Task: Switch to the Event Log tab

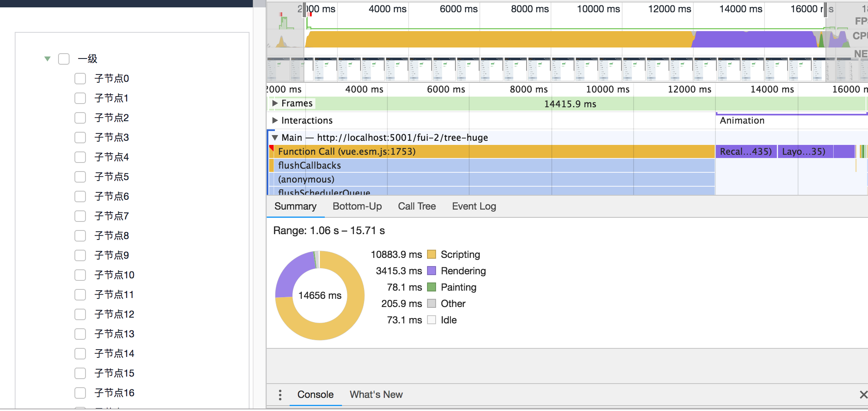Action: 474,206
